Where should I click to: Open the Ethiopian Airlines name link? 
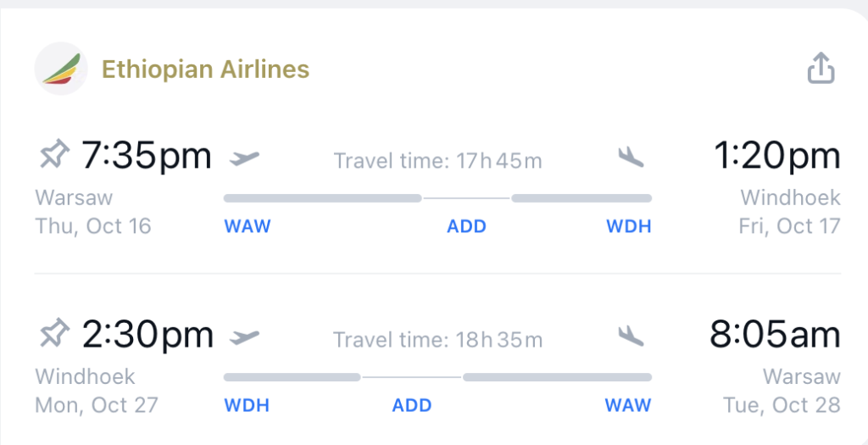[205, 70]
